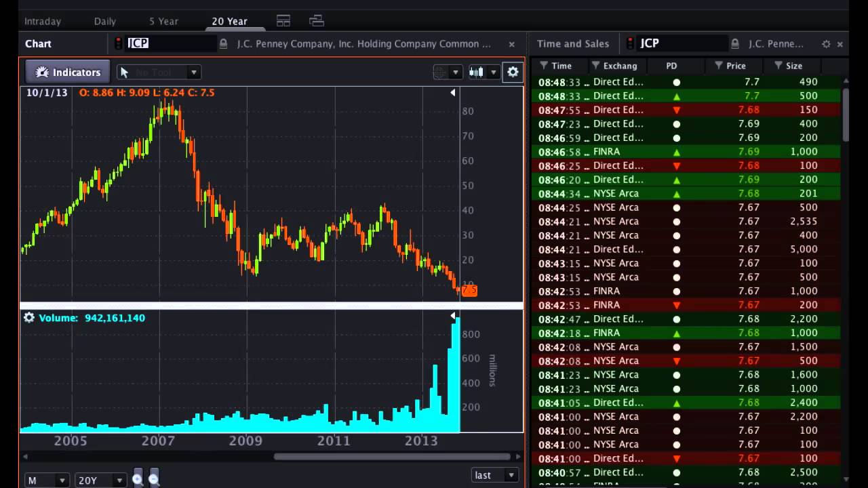Open Time and Sales settings gear
The height and width of the screenshot is (488, 868).
coord(826,44)
